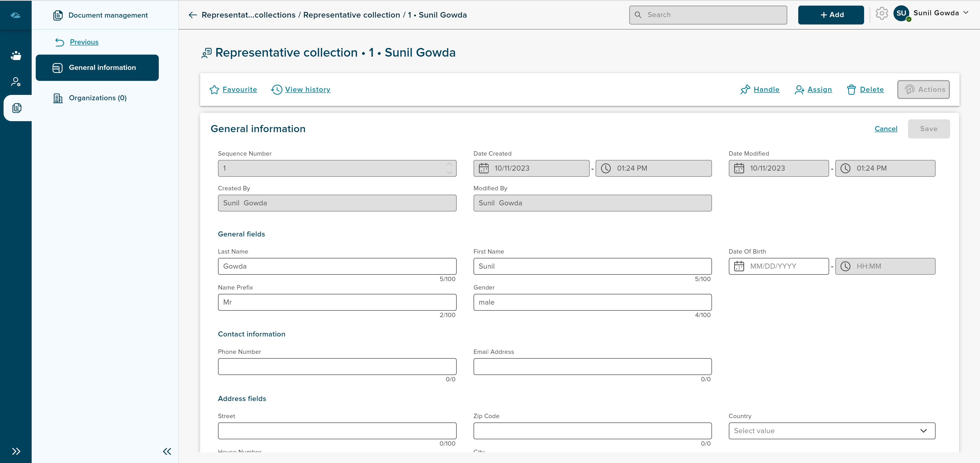Collapse the navigation panel with double chevron
The height and width of the screenshot is (463, 980).
point(167,451)
